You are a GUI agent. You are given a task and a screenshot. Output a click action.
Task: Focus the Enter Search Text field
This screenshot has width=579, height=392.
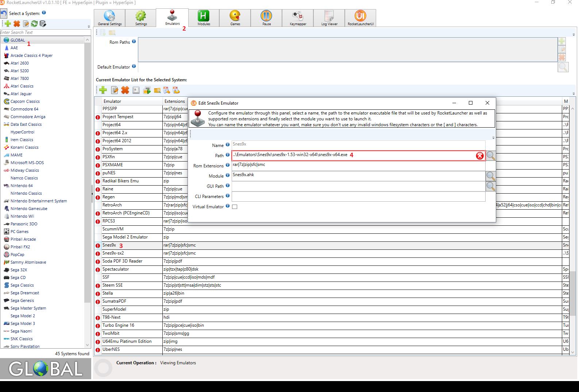tap(45, 32)
